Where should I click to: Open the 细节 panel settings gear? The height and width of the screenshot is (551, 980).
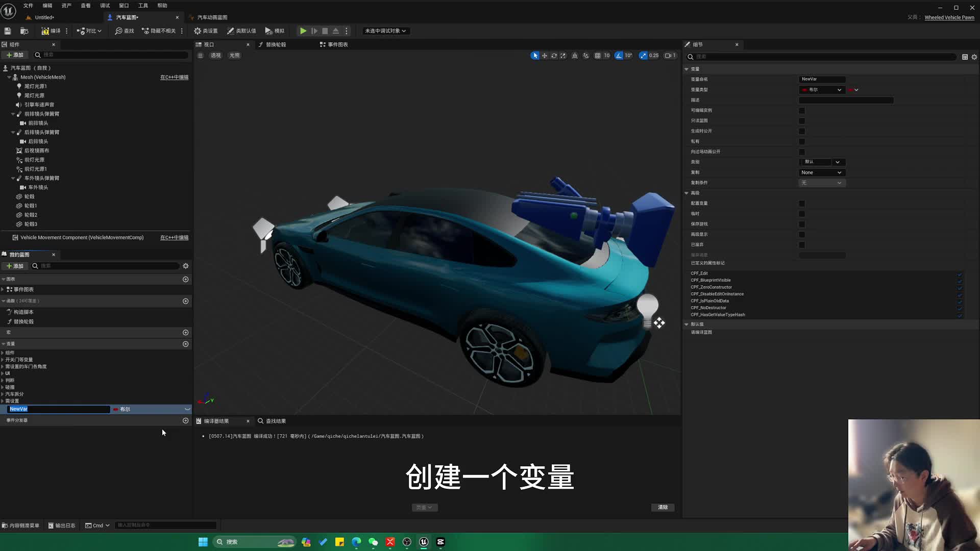pyautogui.click(x=974, y=57)
